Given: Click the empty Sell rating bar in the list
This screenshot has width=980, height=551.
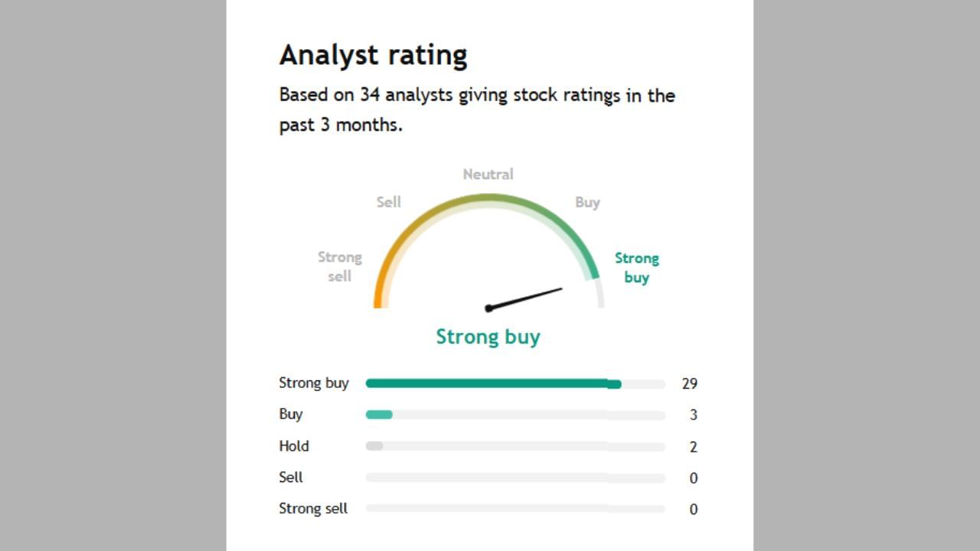Looking at the screenshot, I should [514, 478].
